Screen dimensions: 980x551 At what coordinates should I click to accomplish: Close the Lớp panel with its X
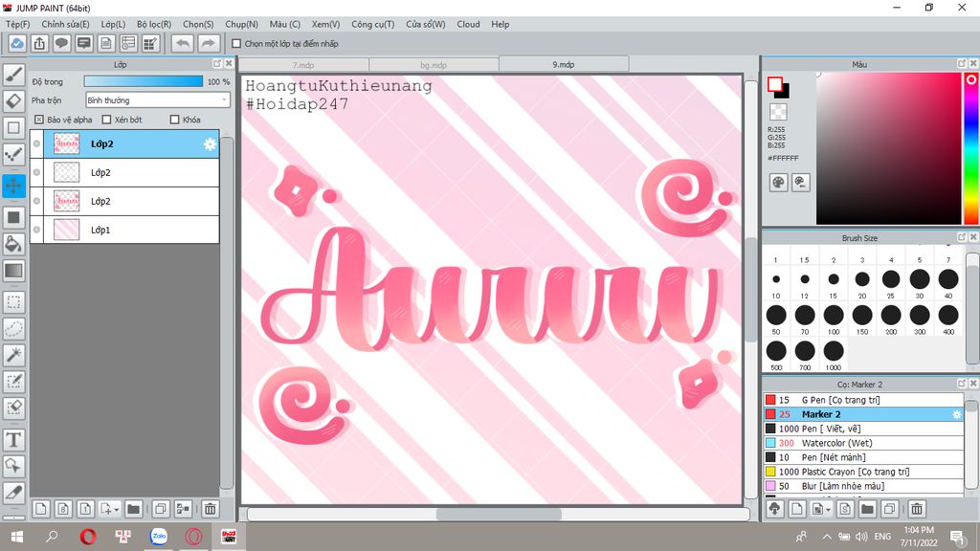pyautogui.click(x=229, y=64)
